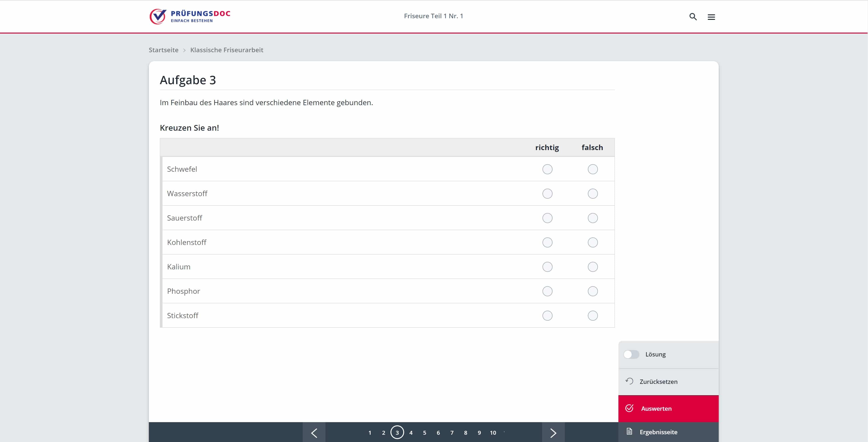This screenshot has height=442, width=868.
Task: Mark Wasserstoff as richtig
Action: pyautogui.click(x=547, y=194)
